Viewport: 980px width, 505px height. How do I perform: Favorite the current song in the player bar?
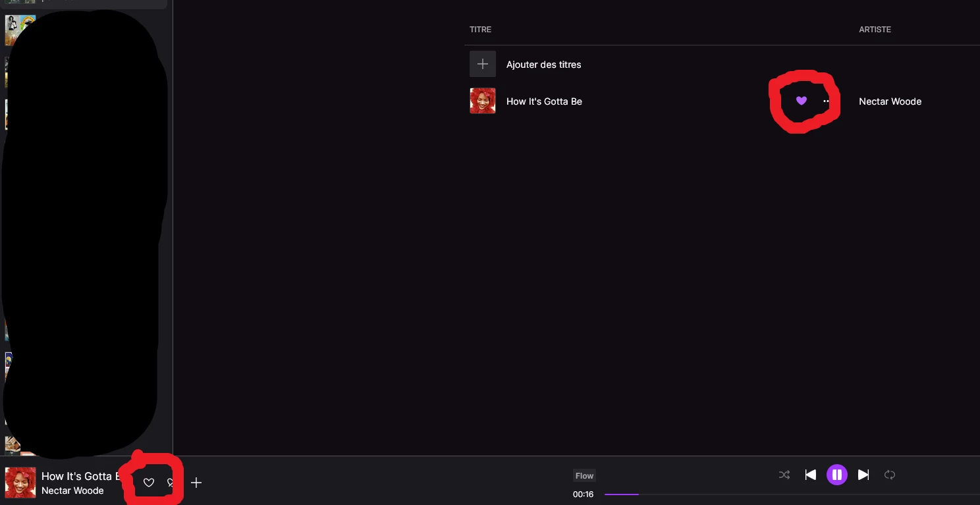pyautogui.click(x=149, y=483)
